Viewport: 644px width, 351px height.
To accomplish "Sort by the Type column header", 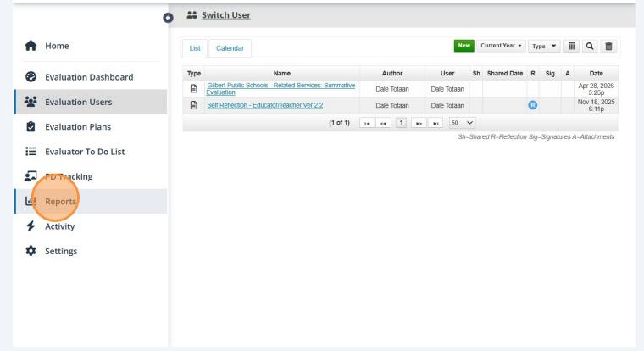I will 194,73.
